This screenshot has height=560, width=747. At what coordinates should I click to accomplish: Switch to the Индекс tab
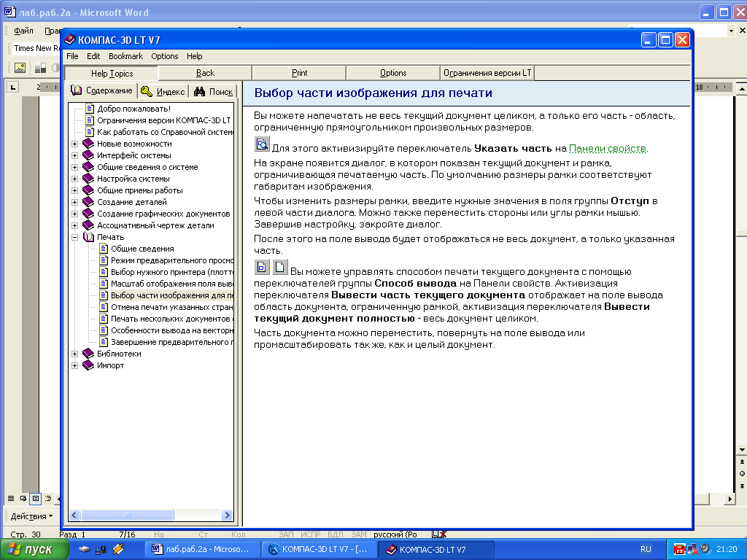163,91
